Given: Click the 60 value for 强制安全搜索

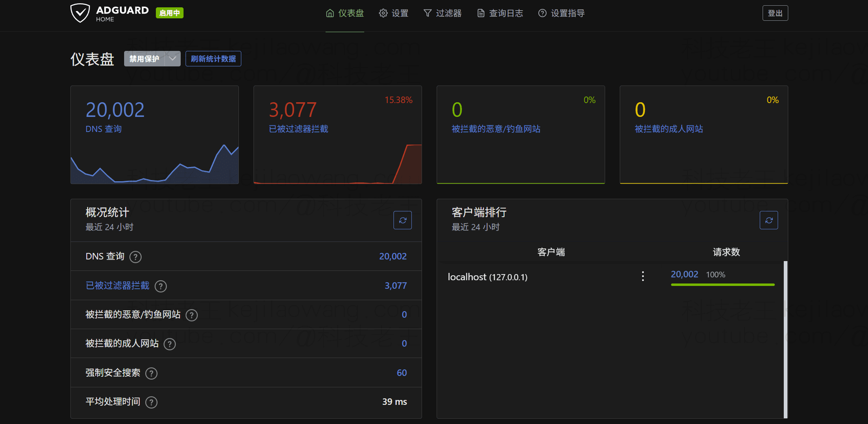Looking at the screenshot, I should tap(402, 373).
